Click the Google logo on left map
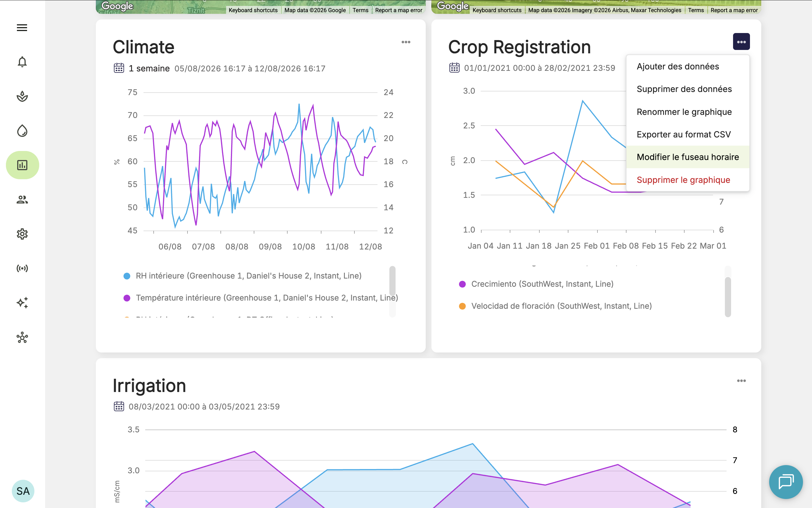Screen dimensions: 812x508 point(117,6)
